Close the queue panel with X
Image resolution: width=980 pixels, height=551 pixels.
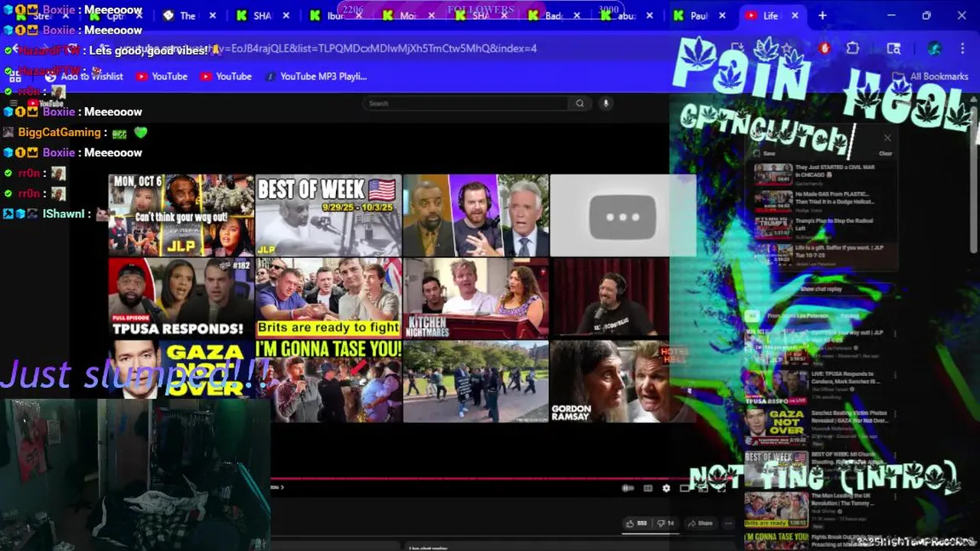(x=887, y=138)
